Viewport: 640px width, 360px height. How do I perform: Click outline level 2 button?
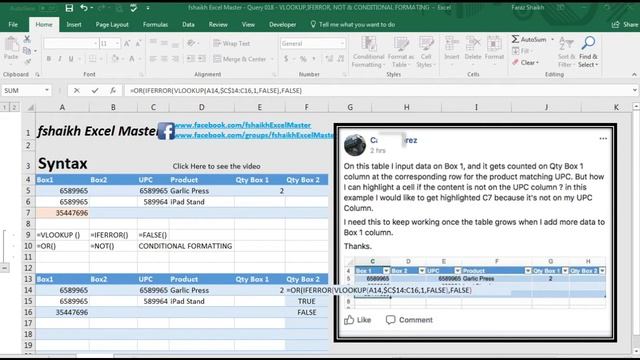14,107
